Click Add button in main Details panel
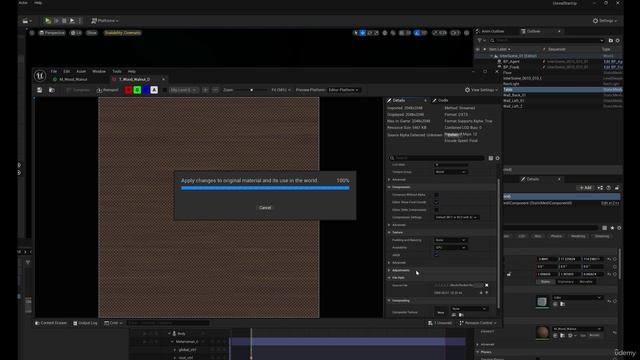 click(x=585, y=188)
